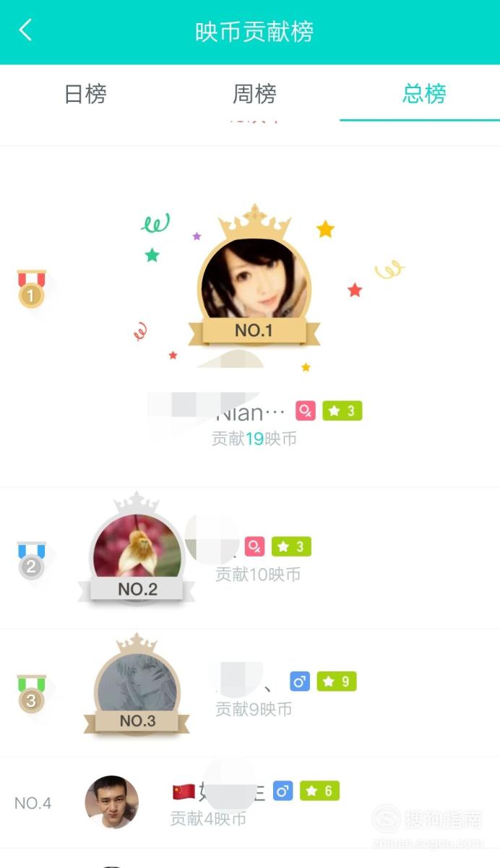Tap the green star level 3 badge of Nian

[x=342, y=411]
